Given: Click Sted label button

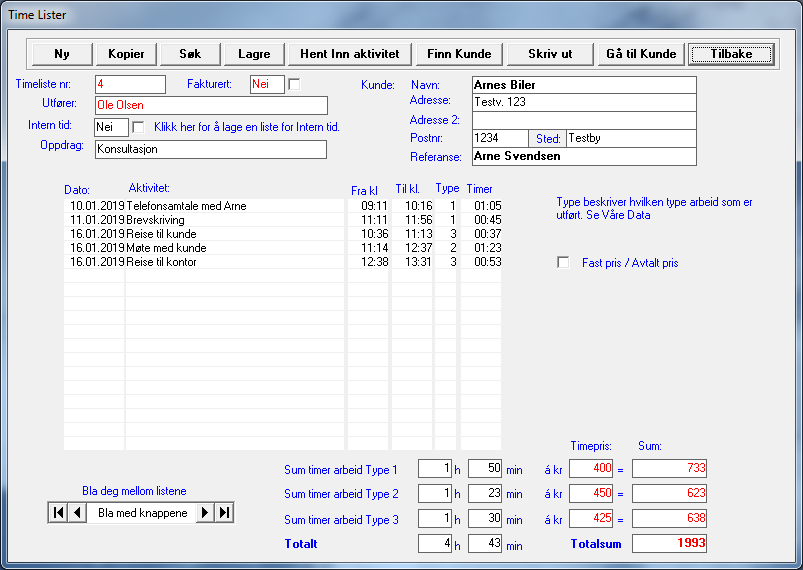Looking at the screenshot, I should 547,139.
